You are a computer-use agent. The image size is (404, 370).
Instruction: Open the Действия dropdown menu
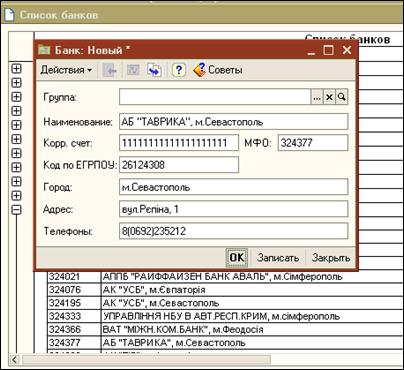(66, 70)
